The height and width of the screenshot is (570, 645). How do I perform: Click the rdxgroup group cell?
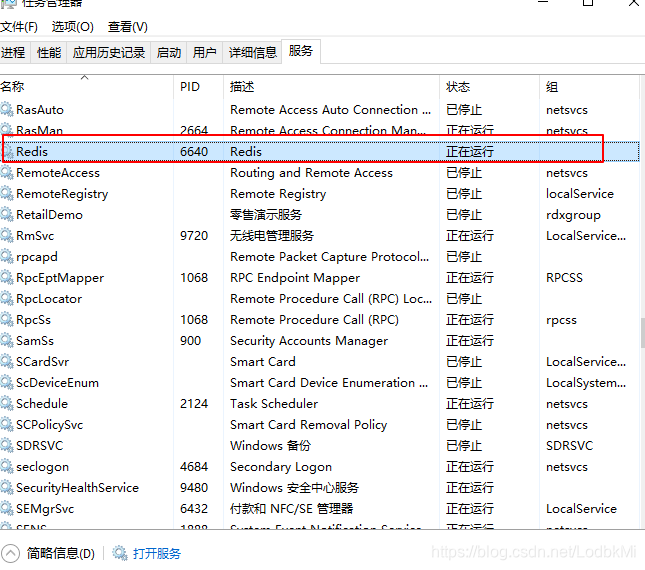coord(573,215)
